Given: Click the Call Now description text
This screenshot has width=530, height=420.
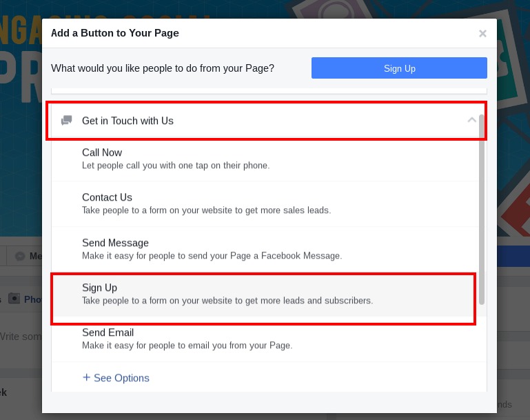Looking at the screenshot, I should (x=176, y=166).
